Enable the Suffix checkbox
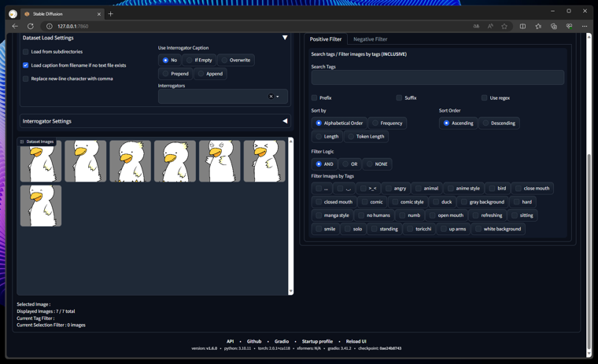Image resolution: width=598 pixels, height=364 pixels. pyautogui.click(x=399, y=98)
